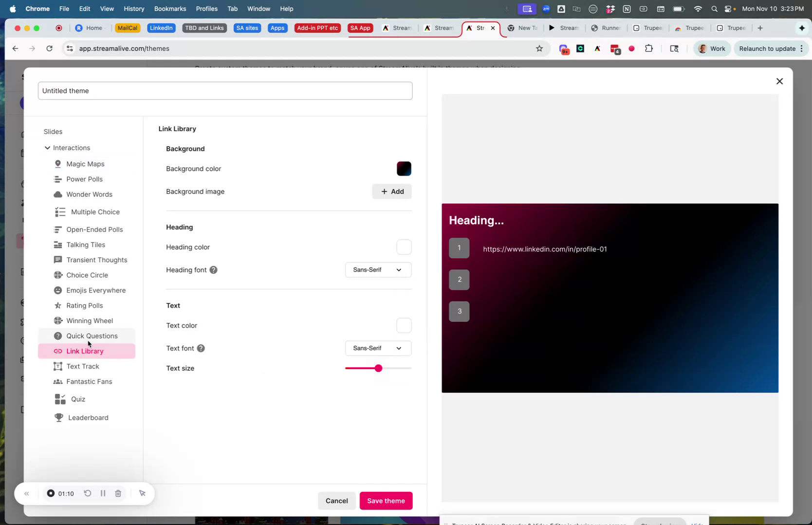Select the Magic Maps interaction
This screenshot has width=812, height=525.
click(x=85, y=164)
